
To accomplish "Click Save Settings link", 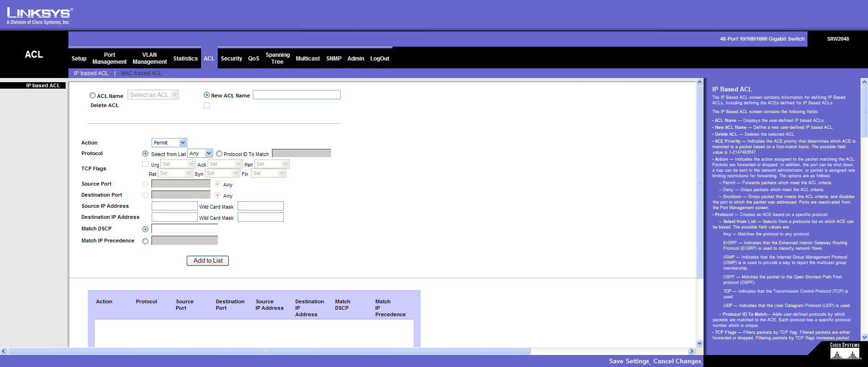I will (629, 361).
